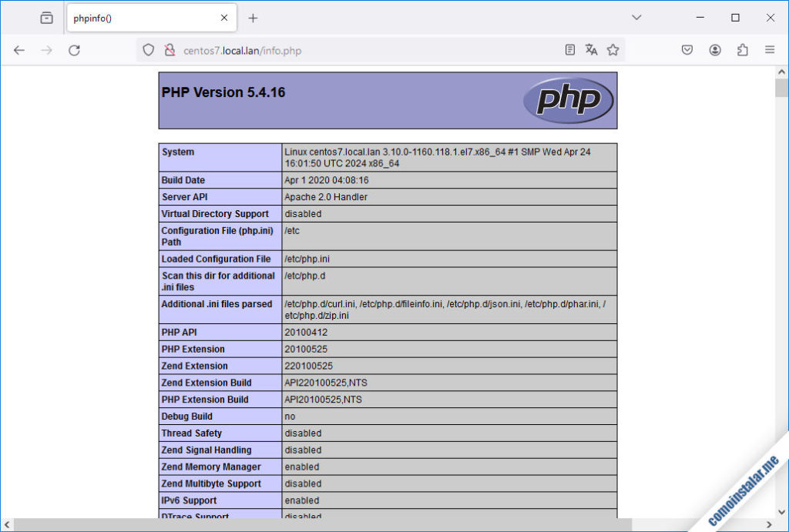The width and height of the screenshot is (789, 532).
Task: Click the Build Date label
Action: click(183, 180)
